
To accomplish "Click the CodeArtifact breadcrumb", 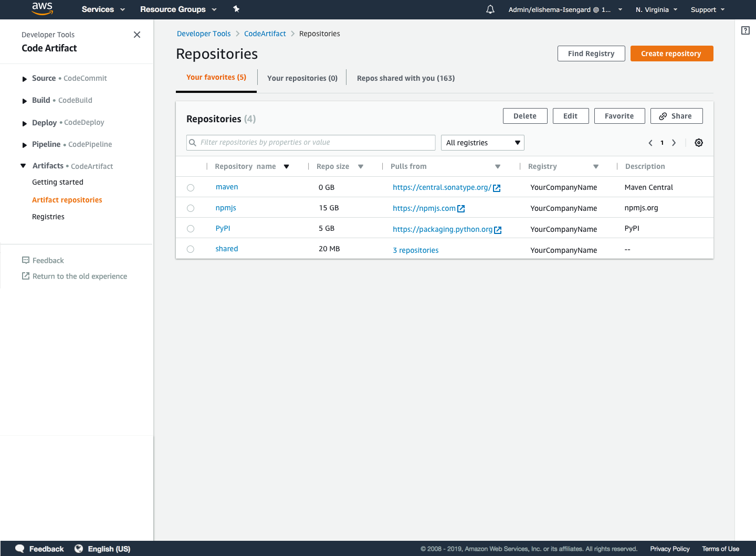I will (x=265, y=34).
